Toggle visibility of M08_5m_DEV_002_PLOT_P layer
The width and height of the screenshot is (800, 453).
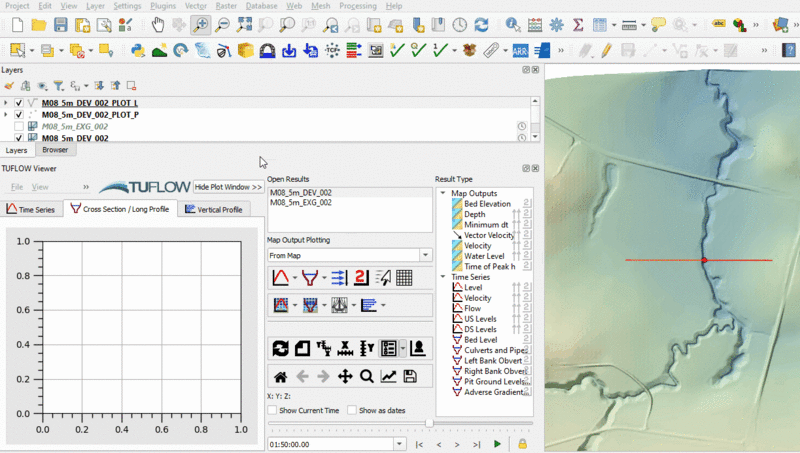[x=20, y=115]
